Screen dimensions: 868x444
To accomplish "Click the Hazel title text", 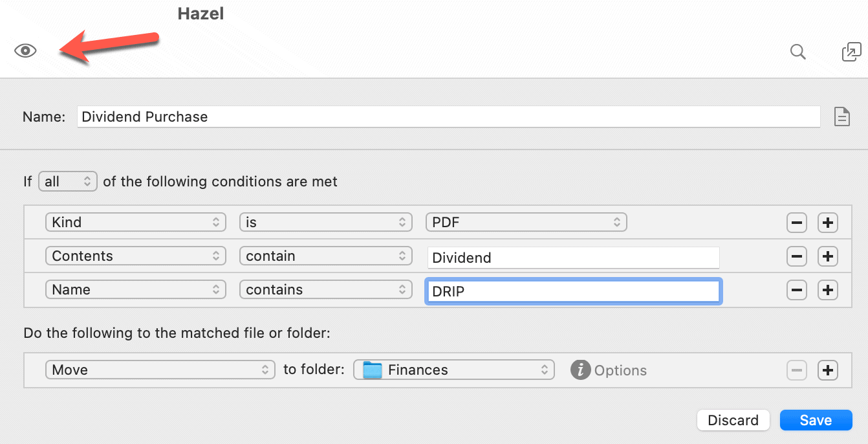I will (x=201, y=14).
